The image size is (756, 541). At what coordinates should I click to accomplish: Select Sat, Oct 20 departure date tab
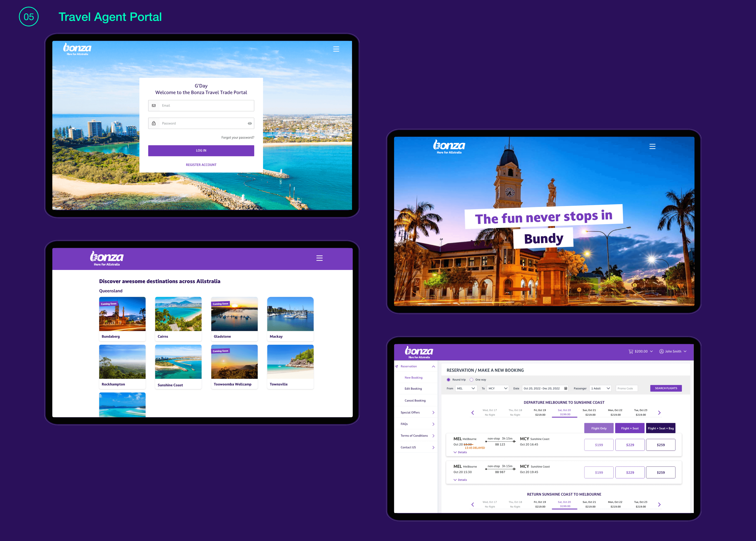pos(564,412)
